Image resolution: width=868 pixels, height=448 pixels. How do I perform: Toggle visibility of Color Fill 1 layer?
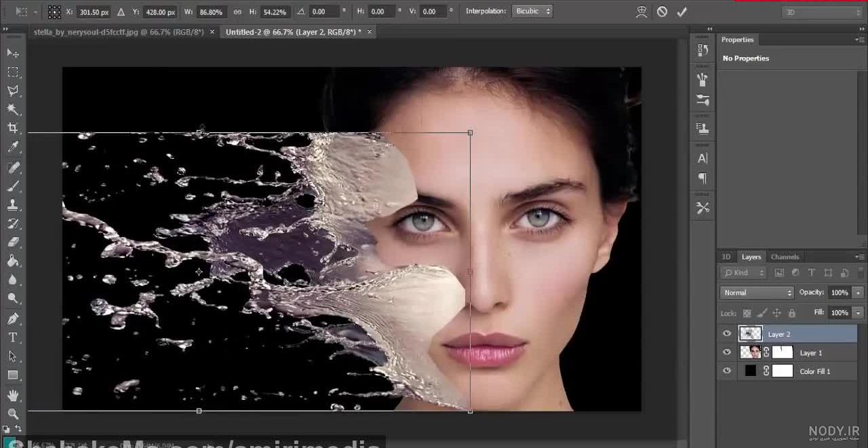(727, 371)
